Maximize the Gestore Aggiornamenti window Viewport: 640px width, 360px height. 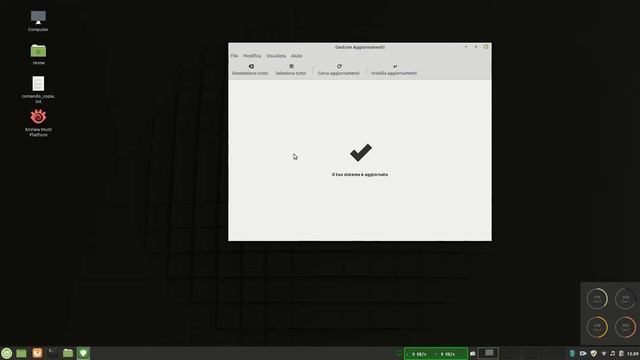[x=476, y=47]
